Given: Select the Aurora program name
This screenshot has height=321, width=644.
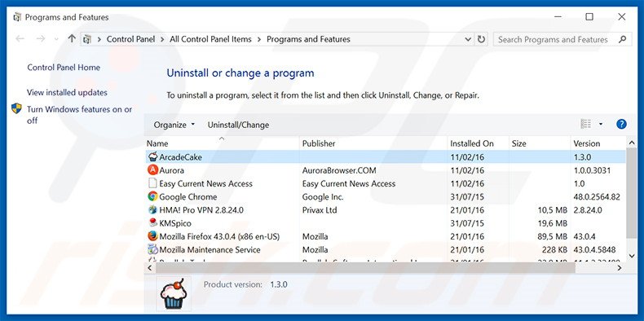Looking at the screenshot, I should (172, 170).
